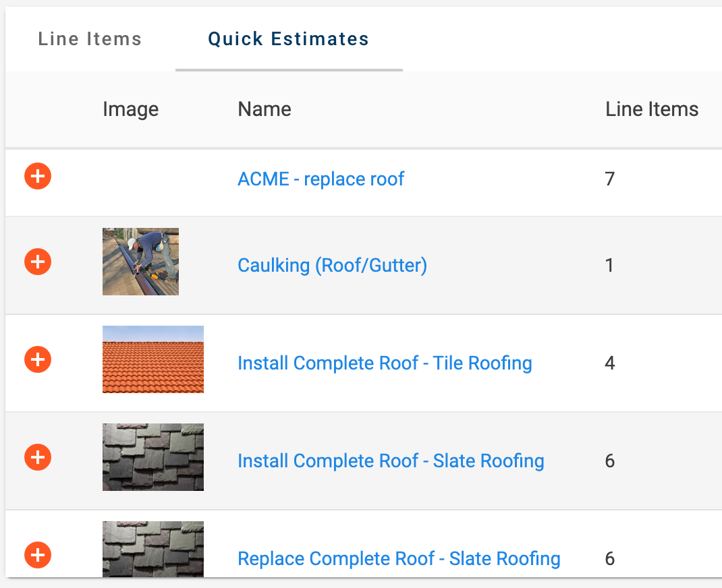Click Install Slate Roofing thumbnail image
The image size is (722, 588).
[x=153, y=457]
